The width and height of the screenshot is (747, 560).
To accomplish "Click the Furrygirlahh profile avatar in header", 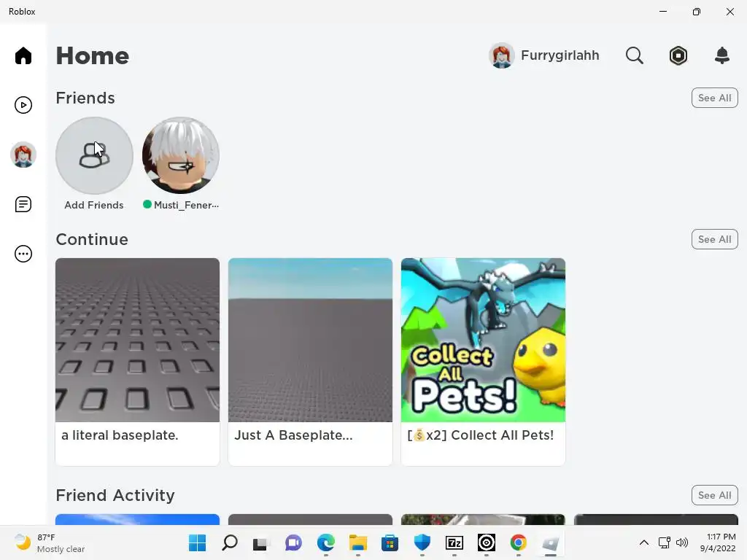I will click(501, 55).
